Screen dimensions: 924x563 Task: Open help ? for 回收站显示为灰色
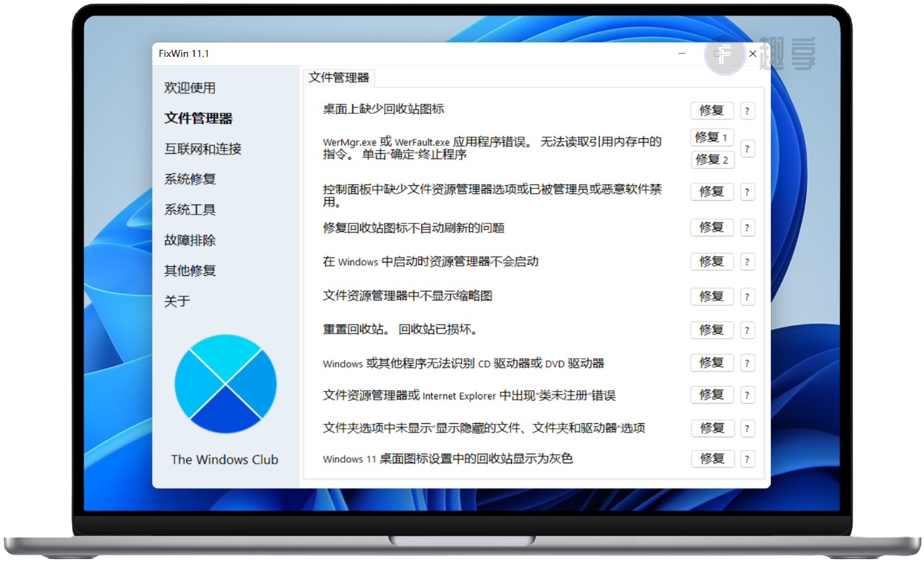click(x=747, y=460)
